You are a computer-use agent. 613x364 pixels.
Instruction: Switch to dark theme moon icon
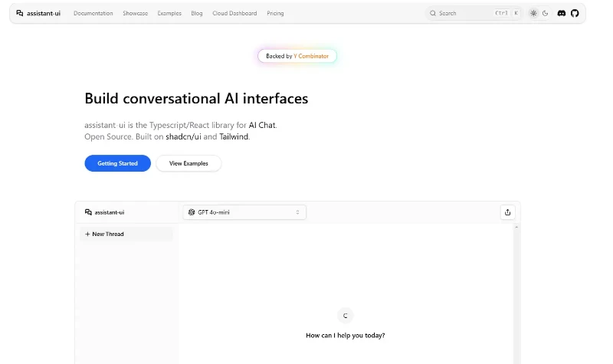[546, 13]
